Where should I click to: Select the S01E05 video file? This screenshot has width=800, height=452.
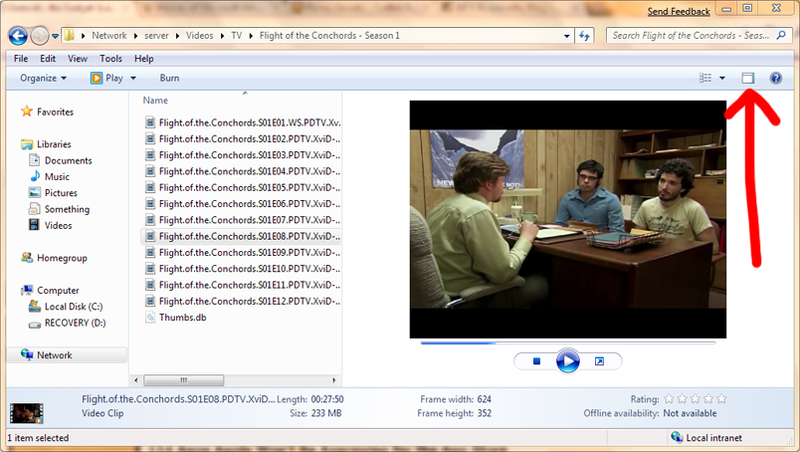242,188
